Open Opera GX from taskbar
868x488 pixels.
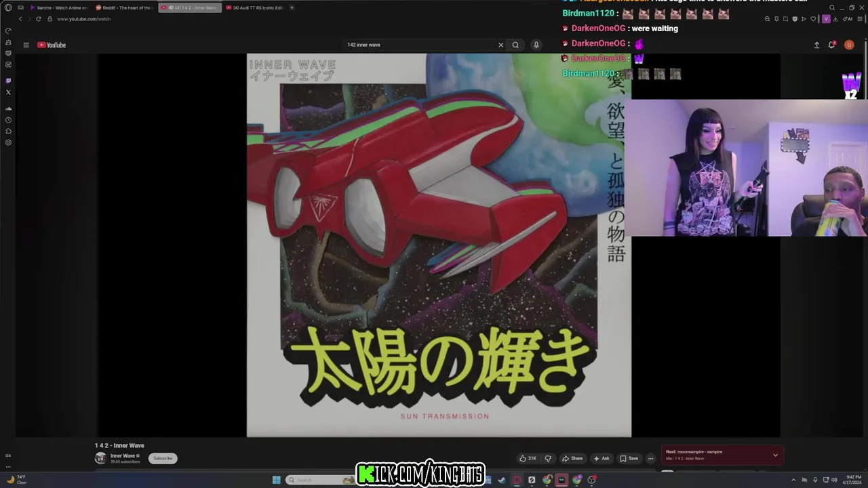pyautogui.click(x=517, y=480)
